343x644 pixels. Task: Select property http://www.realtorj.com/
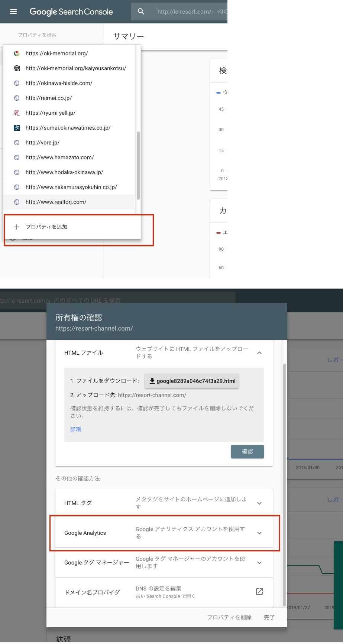pos(69,202)
